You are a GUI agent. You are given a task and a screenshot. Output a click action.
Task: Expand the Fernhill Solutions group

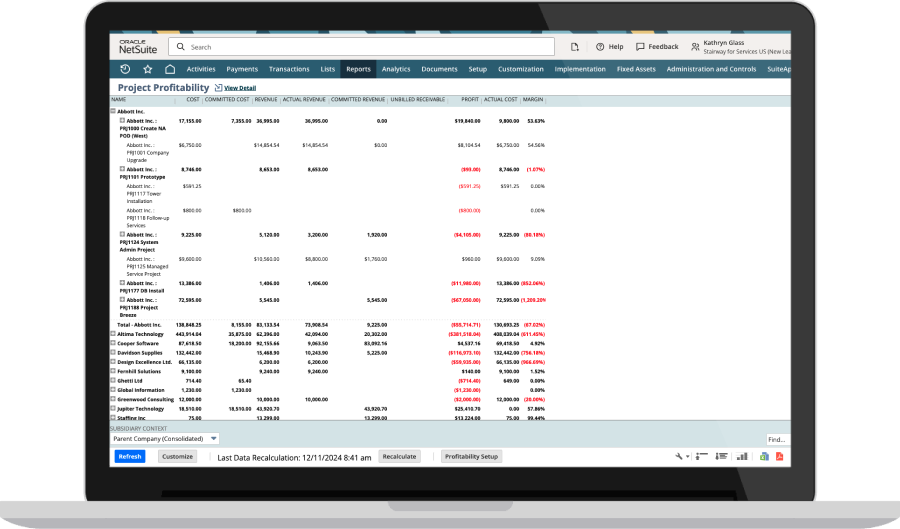(113, 371)
